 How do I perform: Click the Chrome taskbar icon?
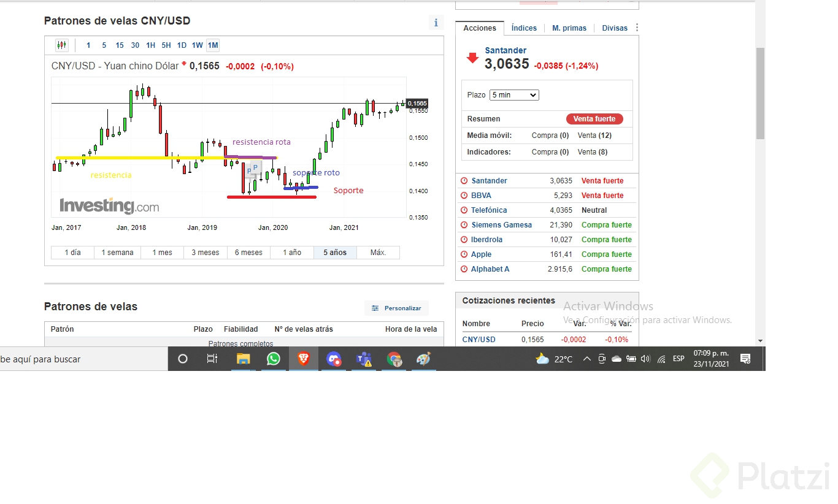point(394,359)
